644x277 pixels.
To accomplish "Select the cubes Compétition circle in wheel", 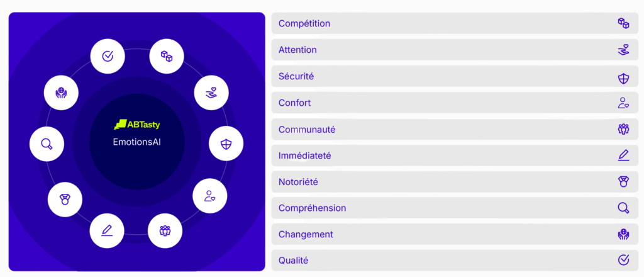I will (166, 56).
